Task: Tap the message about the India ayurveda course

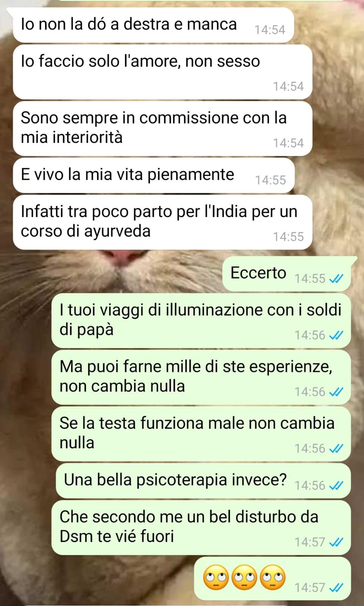Action: point(162,222)
